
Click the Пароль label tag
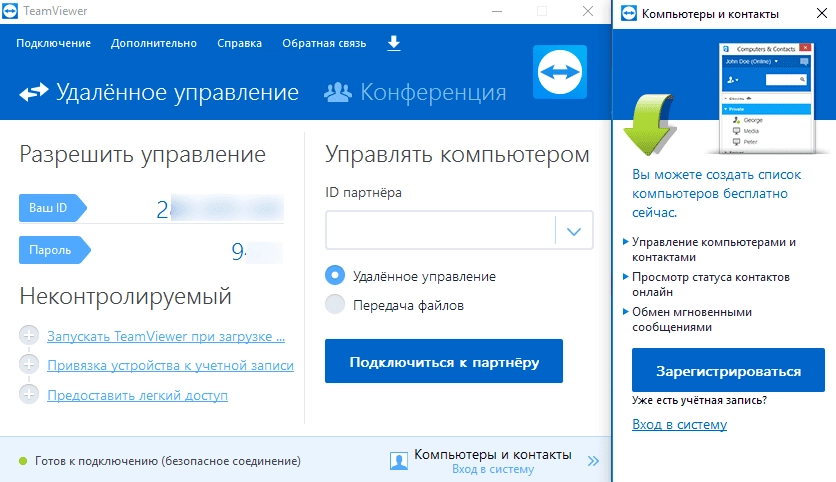click(54, 250)
